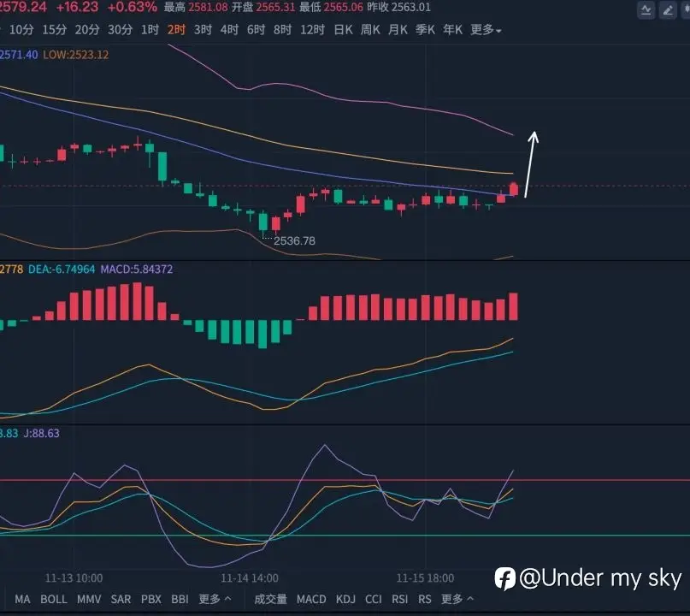Click the J:88.63 KDJ readout

pyautogui.click(x=41, y=433)
